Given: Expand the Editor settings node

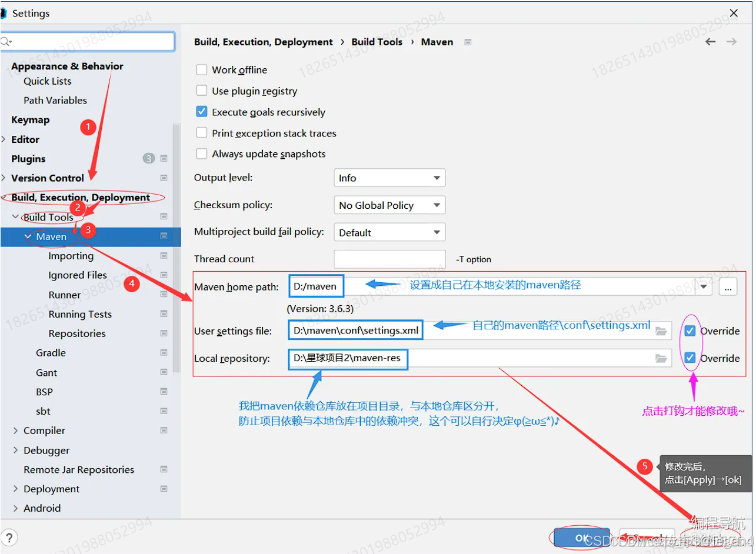Looking at the screenshot, I should (x=4, y=139).
